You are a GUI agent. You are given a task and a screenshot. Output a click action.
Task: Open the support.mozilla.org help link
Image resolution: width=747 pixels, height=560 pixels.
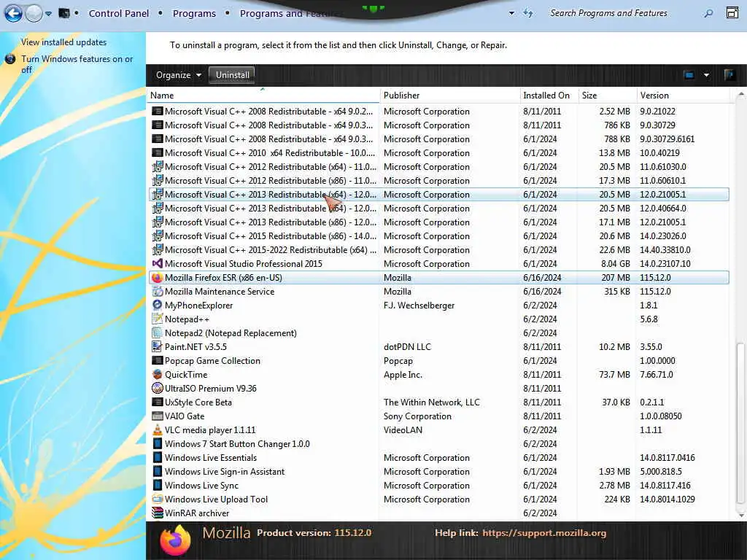[x=544, y=533]
